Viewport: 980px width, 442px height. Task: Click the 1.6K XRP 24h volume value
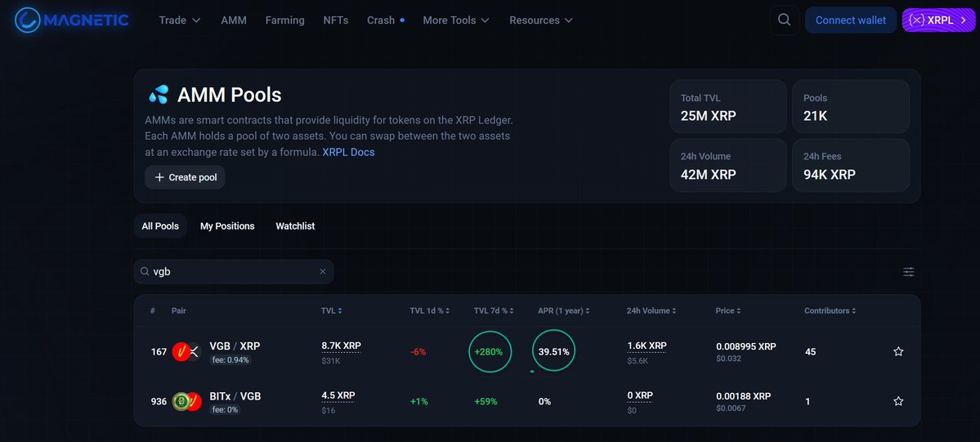(647, 346)
